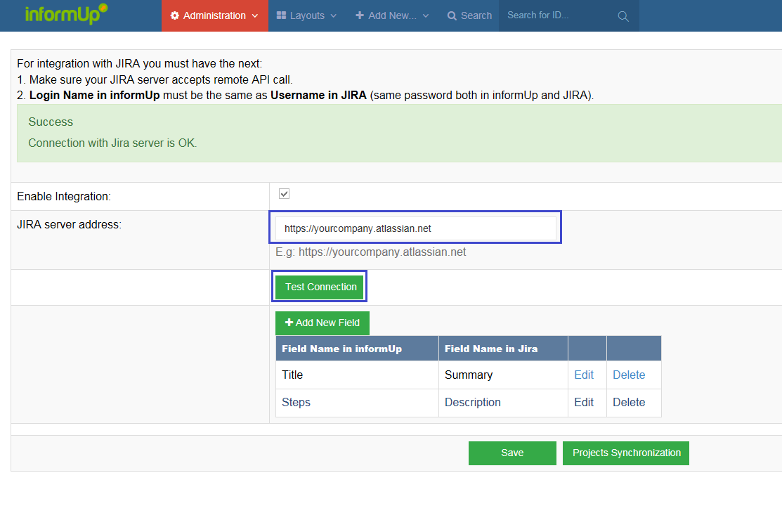Click the example URL hint text

click(x=370, y=252)
